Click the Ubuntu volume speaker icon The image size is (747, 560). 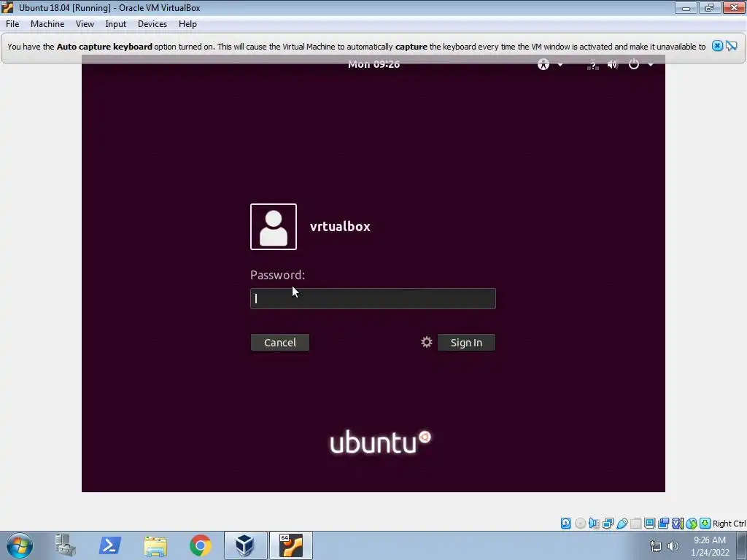point(613,64)
